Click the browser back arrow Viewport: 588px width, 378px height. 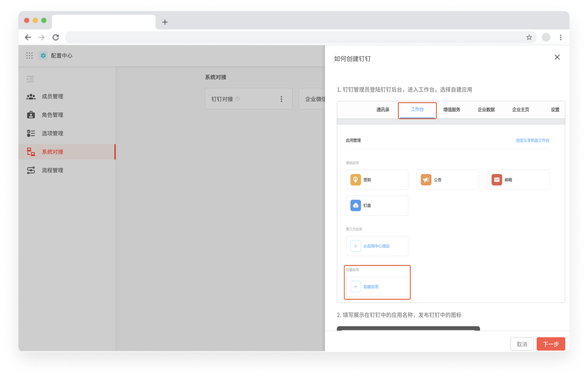point(28,37)
